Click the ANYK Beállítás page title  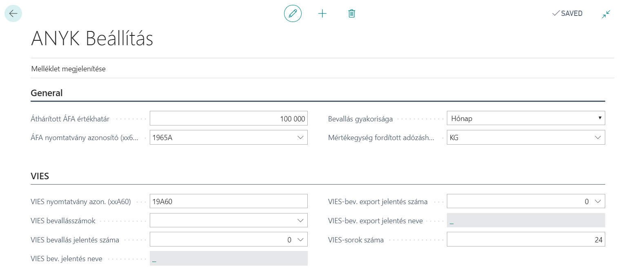(92, 39)
